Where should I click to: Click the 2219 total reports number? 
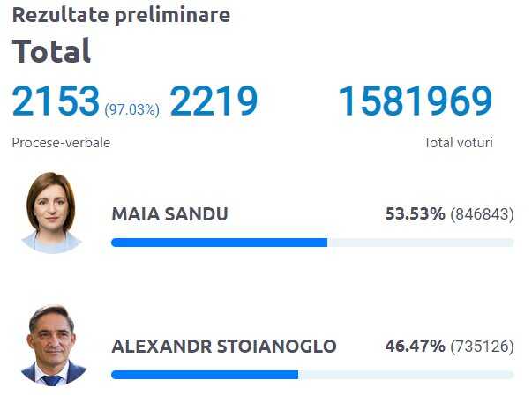[214, 101]
